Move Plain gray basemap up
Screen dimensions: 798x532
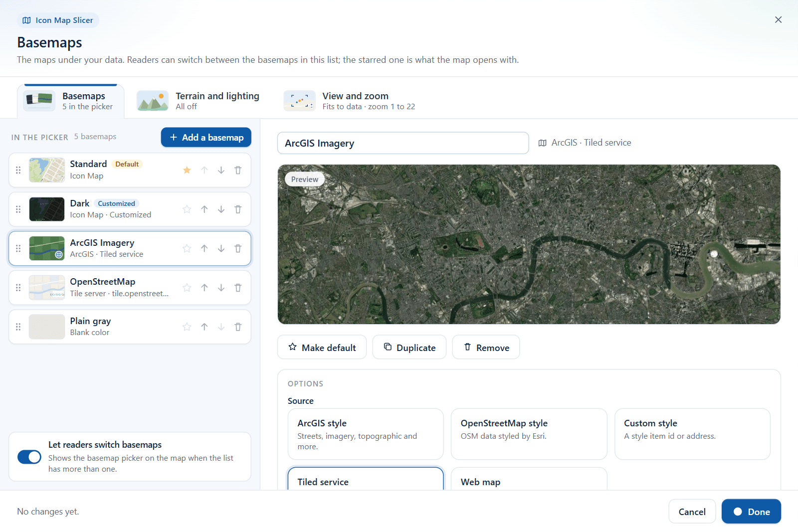(x=204, y=327)
